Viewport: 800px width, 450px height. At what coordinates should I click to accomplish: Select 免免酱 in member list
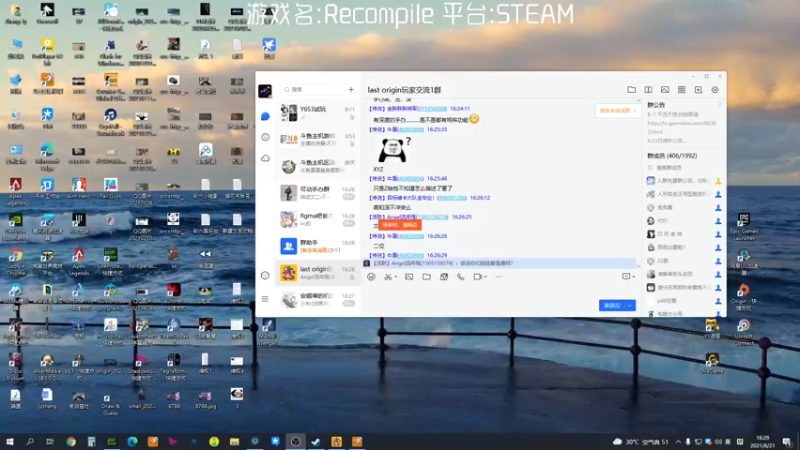click(684, 208)
